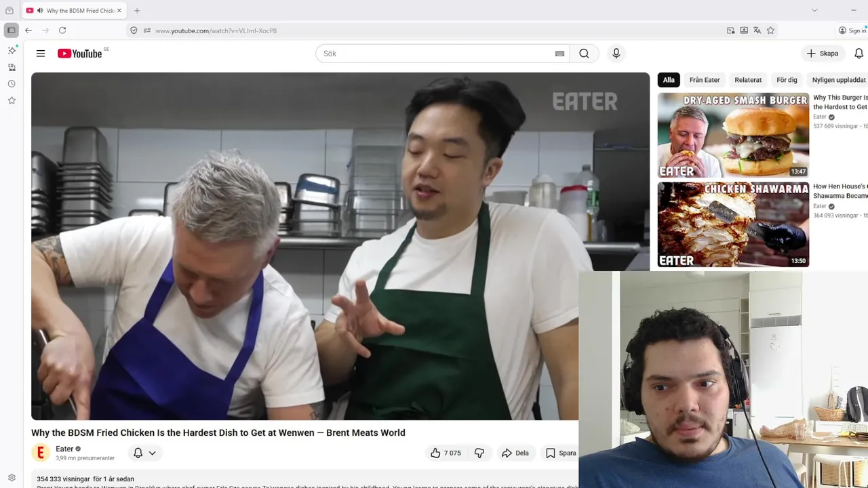
Task: Select the Från Eater filter chip
Action: 705,80
